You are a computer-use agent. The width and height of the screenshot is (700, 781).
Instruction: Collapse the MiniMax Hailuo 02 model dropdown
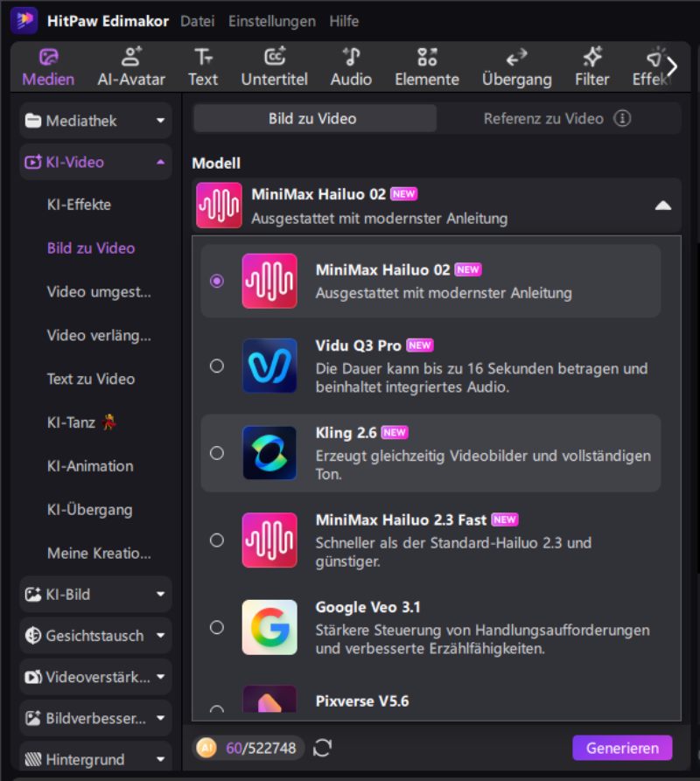click(662, 206)
